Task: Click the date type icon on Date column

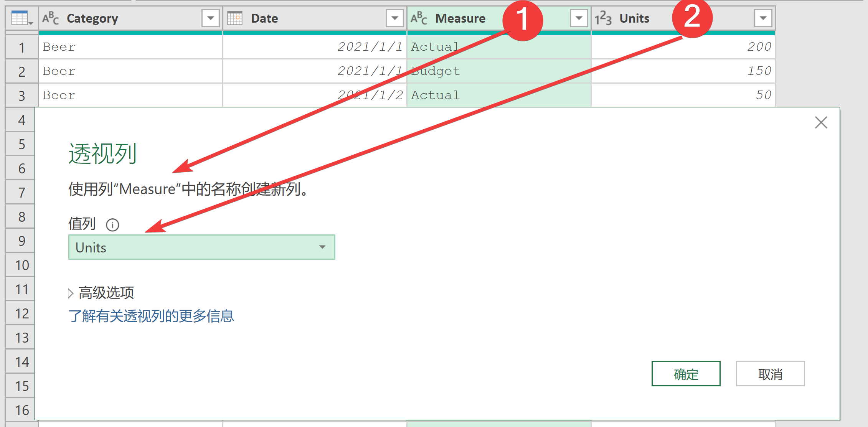Action: click(235, 18)
